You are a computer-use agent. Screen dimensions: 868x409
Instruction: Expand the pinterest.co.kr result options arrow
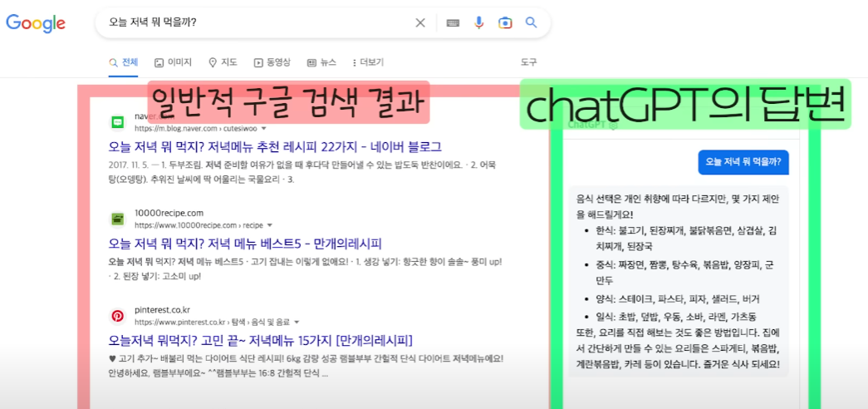(297, 322)
